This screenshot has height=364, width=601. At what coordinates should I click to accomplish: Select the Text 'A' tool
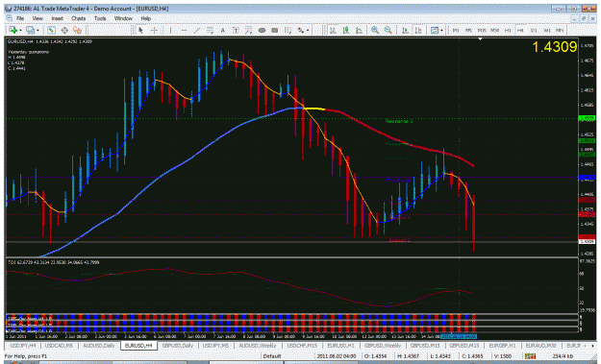coord(223,30)
